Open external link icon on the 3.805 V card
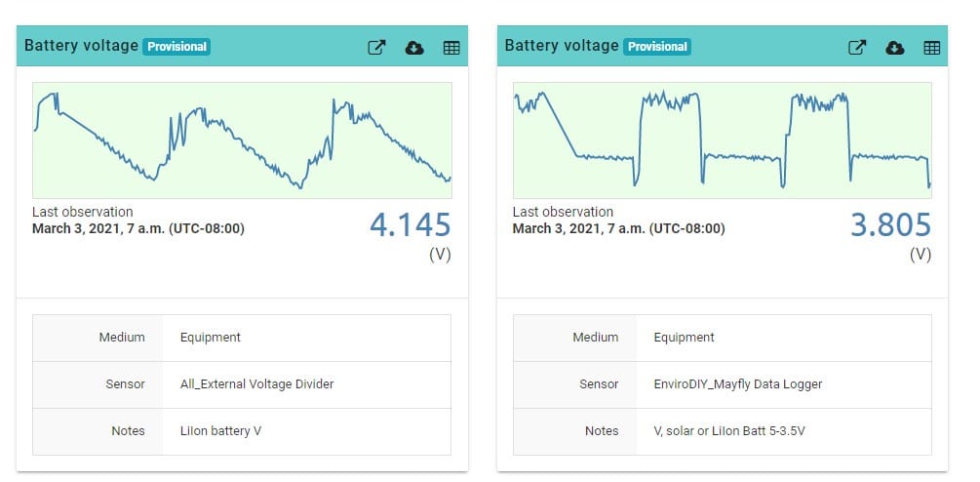 857,47
